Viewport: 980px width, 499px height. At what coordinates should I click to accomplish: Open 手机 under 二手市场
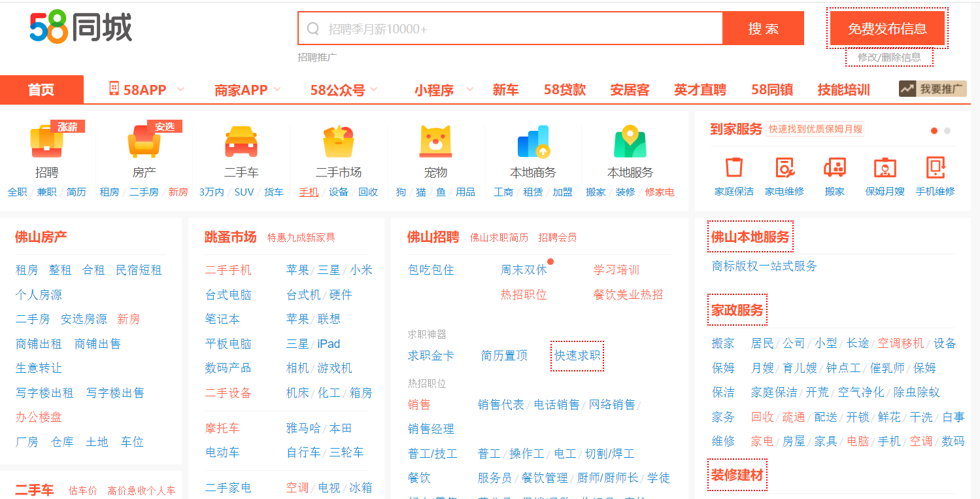click(309, 192)
